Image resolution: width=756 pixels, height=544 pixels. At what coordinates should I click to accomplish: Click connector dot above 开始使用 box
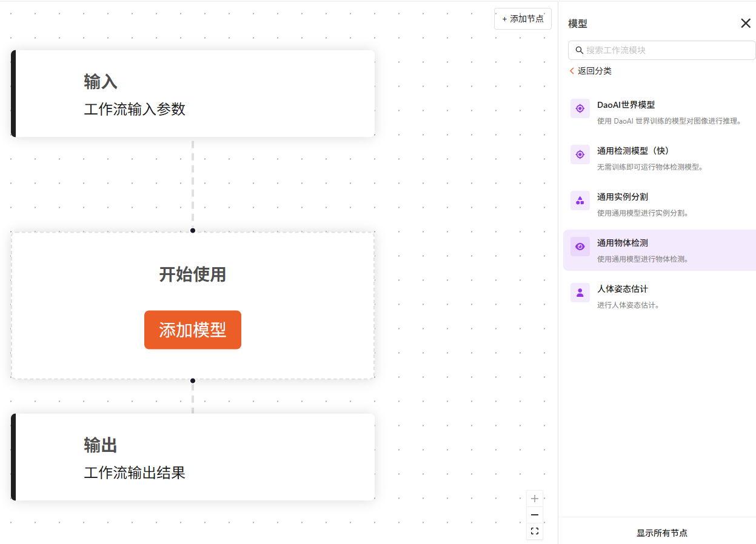[193, 230]
